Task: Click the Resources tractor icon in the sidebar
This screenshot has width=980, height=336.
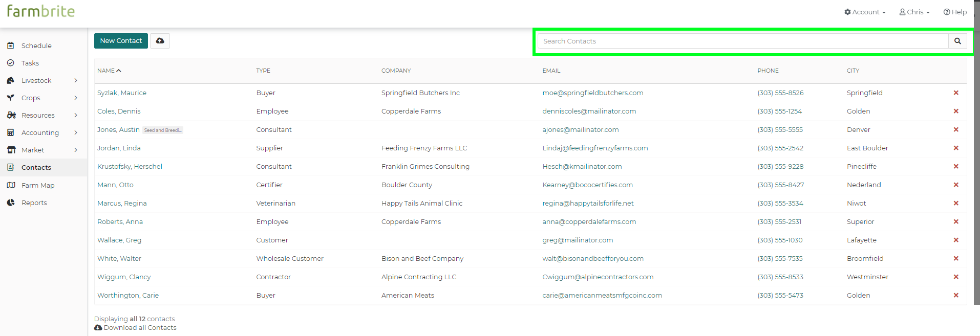Action: pos(11,115)
